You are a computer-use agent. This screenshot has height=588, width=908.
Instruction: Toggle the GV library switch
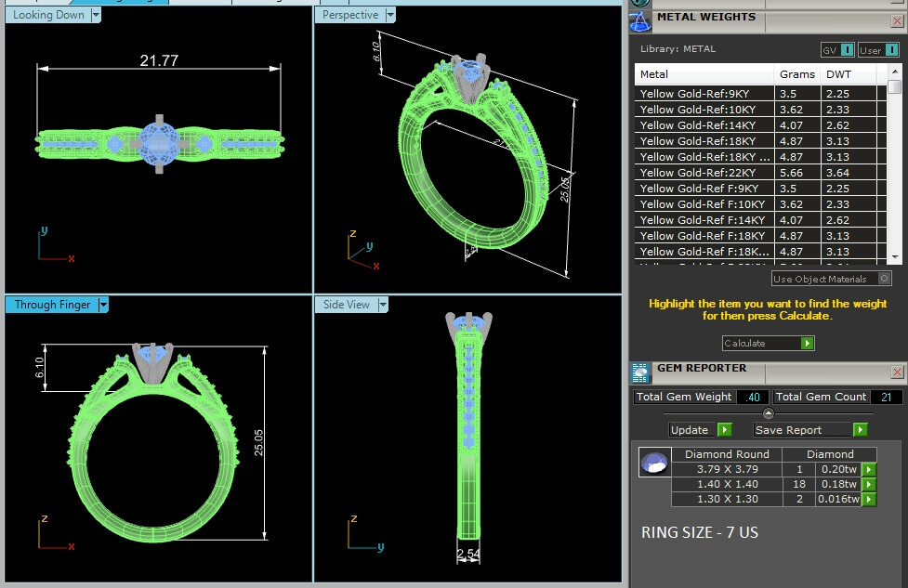(836, 50)
